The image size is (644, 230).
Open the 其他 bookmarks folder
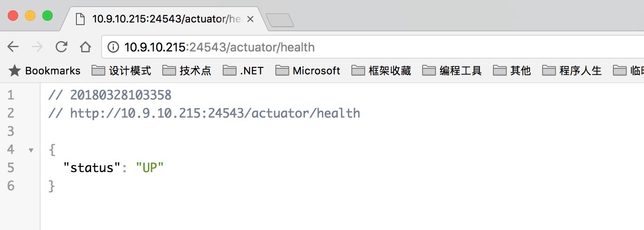pos(512,70)
